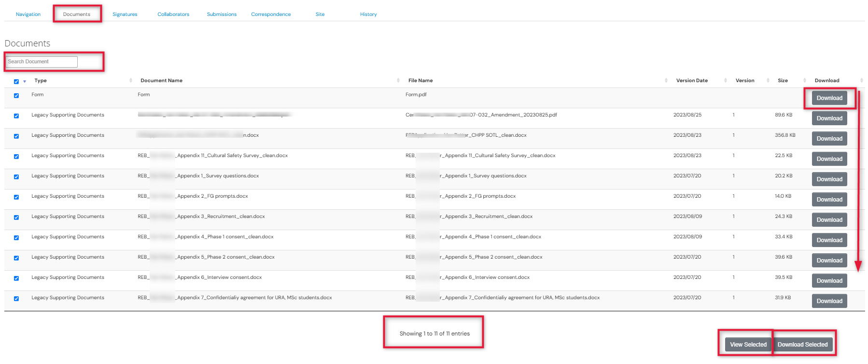Download Appendix 5 Phase 2 consent
868x364 pixels.
coord(829,261)
